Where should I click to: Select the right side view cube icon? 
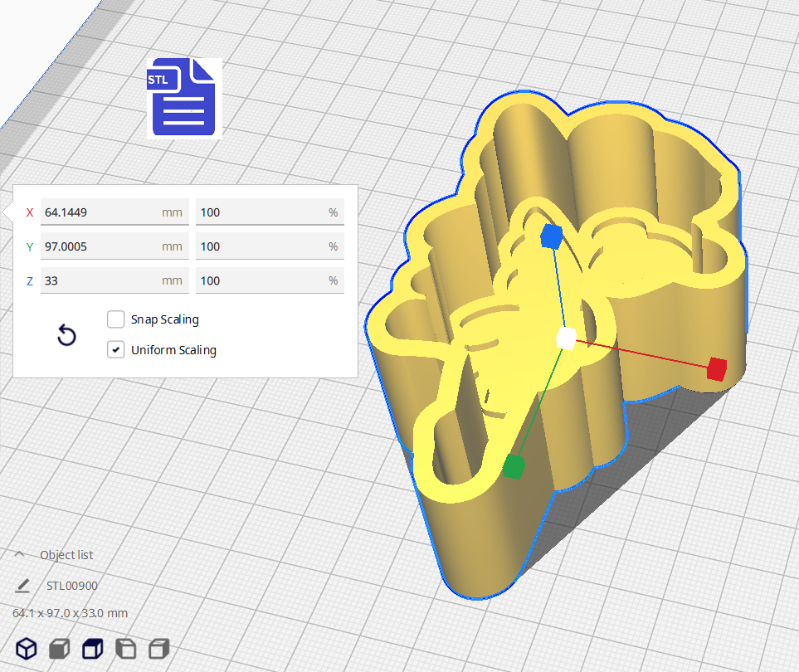pyautogui.click(x=158, y=649)
